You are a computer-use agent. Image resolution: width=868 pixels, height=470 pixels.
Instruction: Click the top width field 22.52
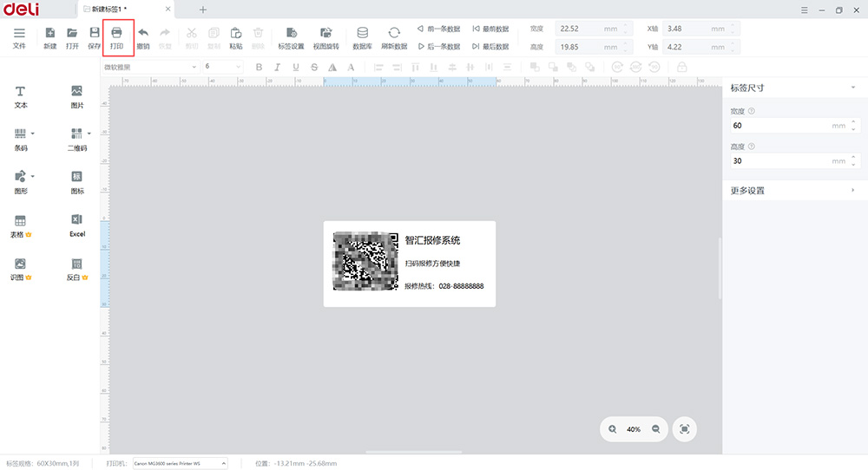point(592,29)
